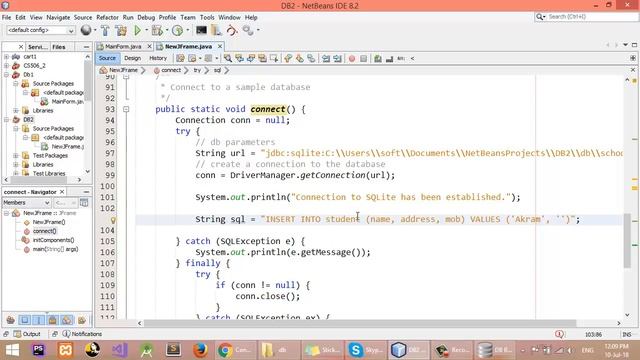Click the editor vertical scrollbar
640x360 pixels.
pos(627,240)
